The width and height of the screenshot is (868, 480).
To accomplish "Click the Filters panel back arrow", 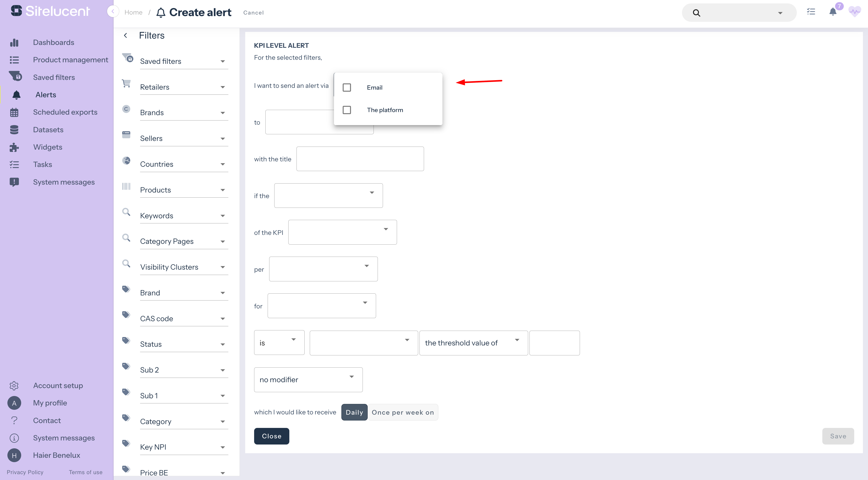I will [x=126, y=35].
